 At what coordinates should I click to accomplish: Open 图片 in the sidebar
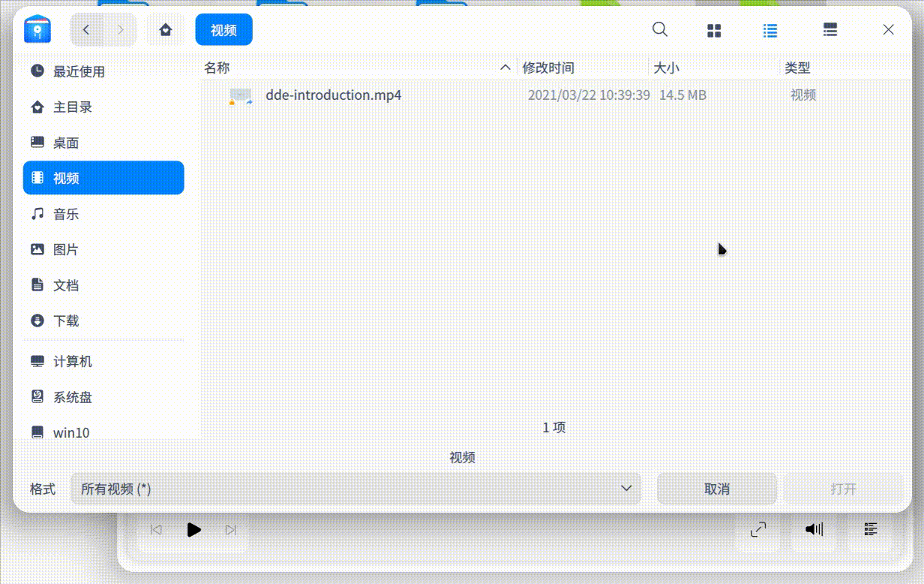[x=103, y=249]
